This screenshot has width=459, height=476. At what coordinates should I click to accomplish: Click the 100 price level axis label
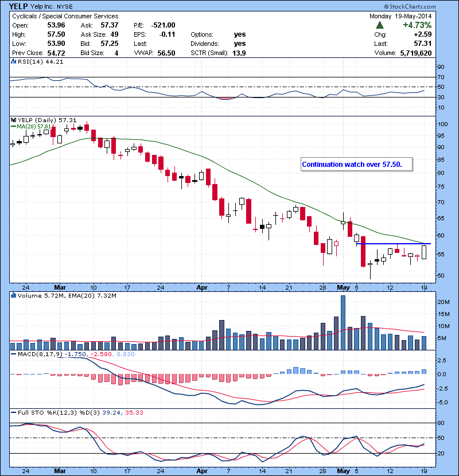442,124
